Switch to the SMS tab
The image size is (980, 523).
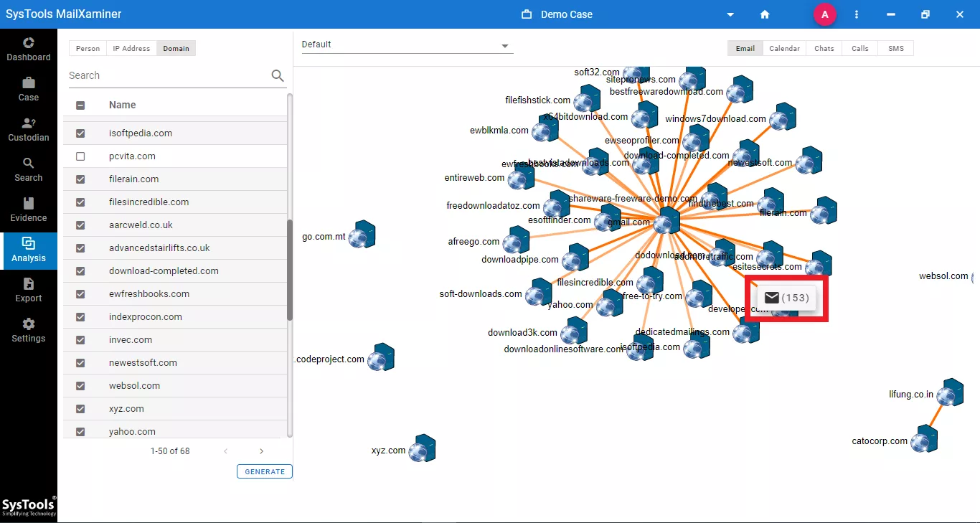(x=896, y=49)
